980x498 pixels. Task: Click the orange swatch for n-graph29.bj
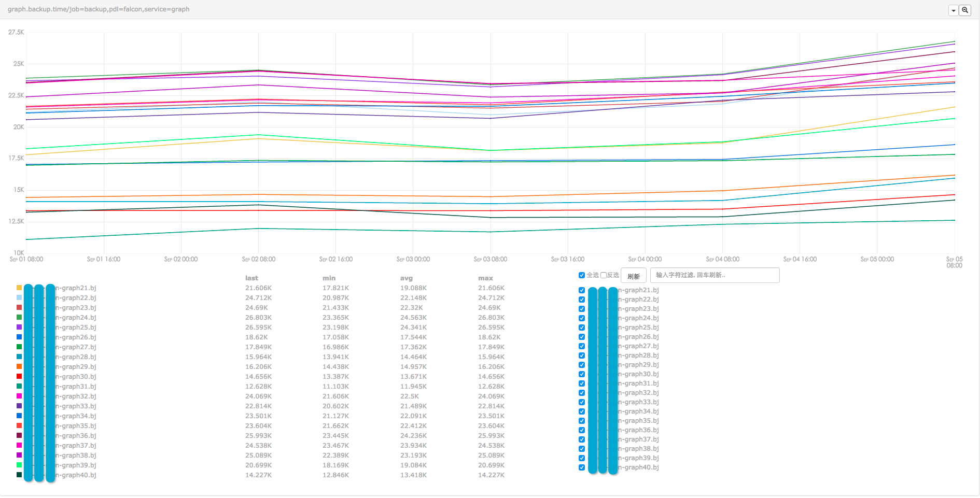[19, 366]
